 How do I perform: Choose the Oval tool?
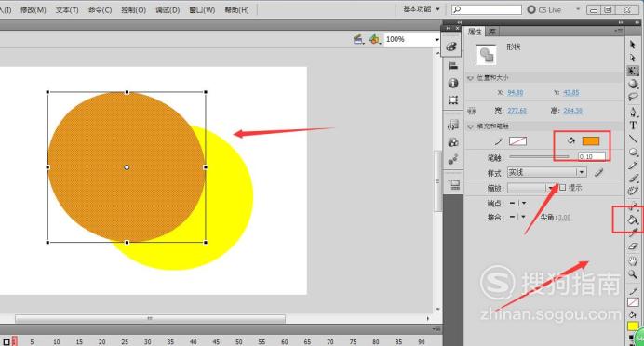coord(633,153)
